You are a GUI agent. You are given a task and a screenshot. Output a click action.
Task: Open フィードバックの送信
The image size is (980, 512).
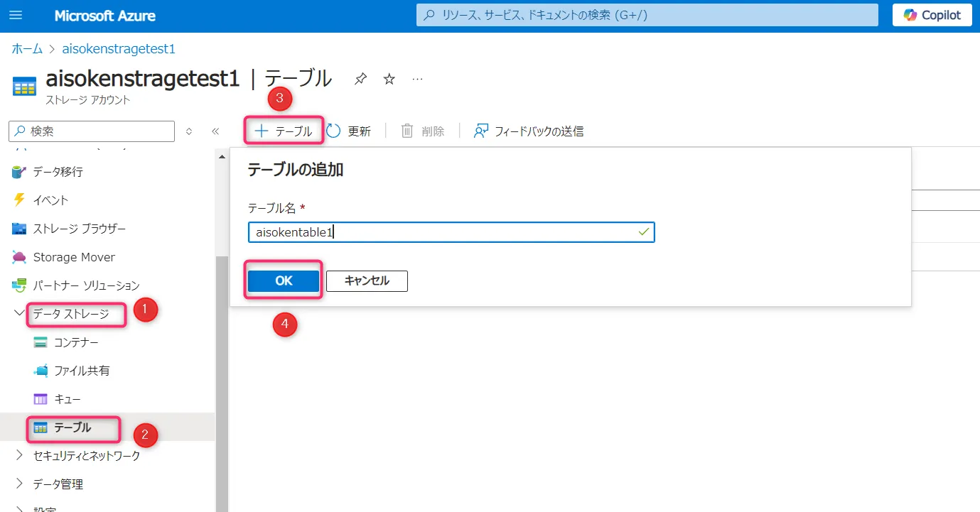pos(529,131)
